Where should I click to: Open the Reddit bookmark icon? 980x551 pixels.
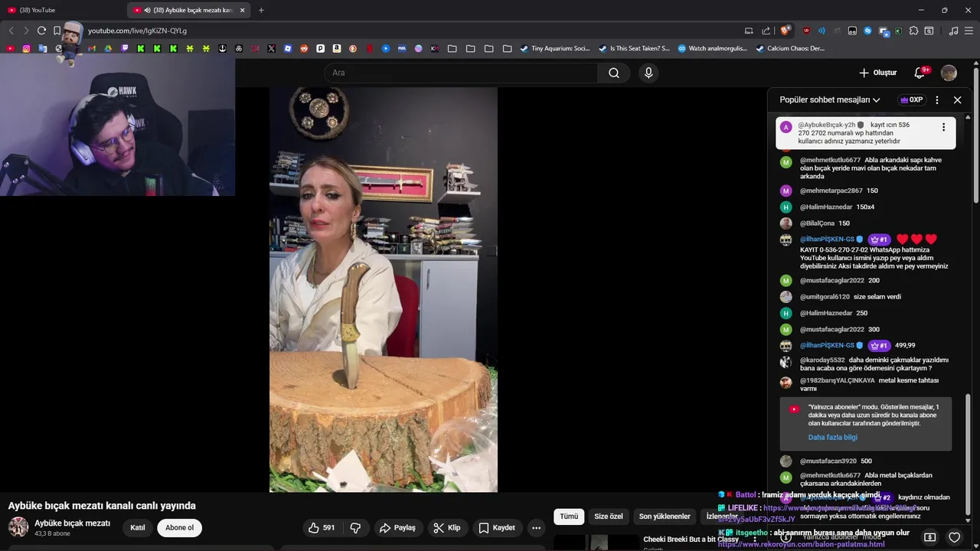(x=304, y=48)
